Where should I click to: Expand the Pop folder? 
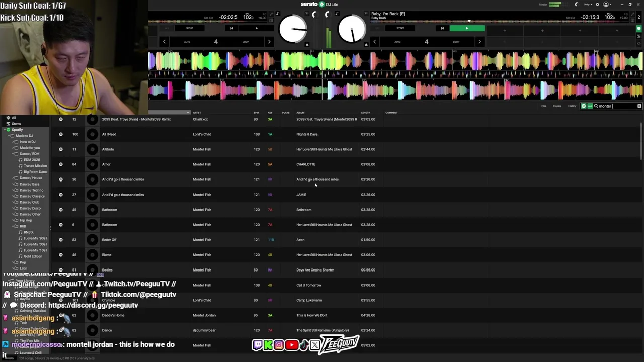coord(12,262)
